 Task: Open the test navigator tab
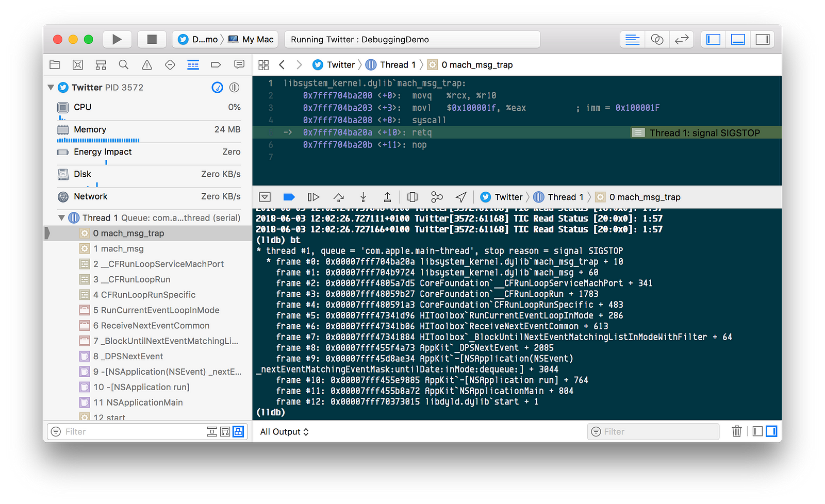[170, 64]
